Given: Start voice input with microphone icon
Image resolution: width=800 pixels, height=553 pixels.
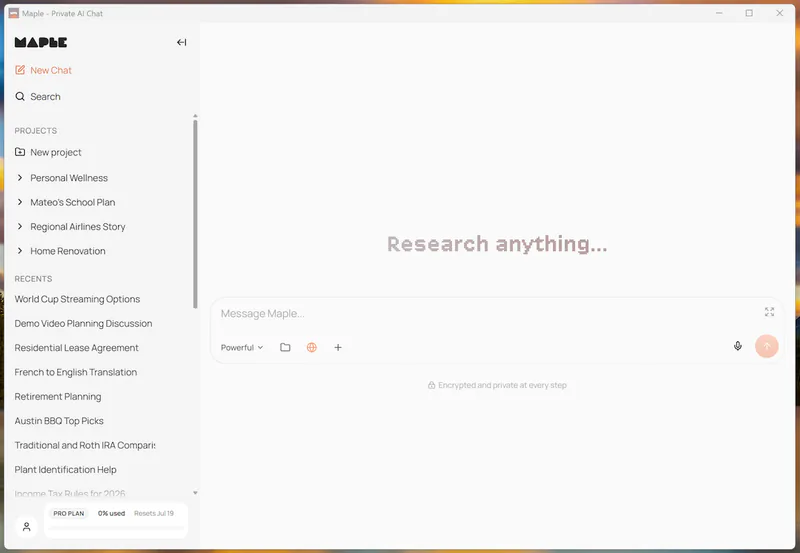Looking at the screenshot, I should (738, 346).
